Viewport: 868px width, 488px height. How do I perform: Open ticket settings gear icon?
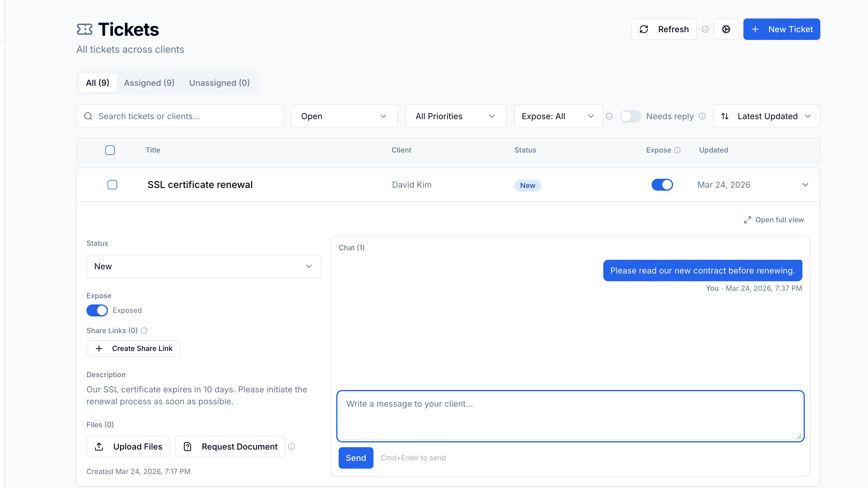(x=726, y=29)
